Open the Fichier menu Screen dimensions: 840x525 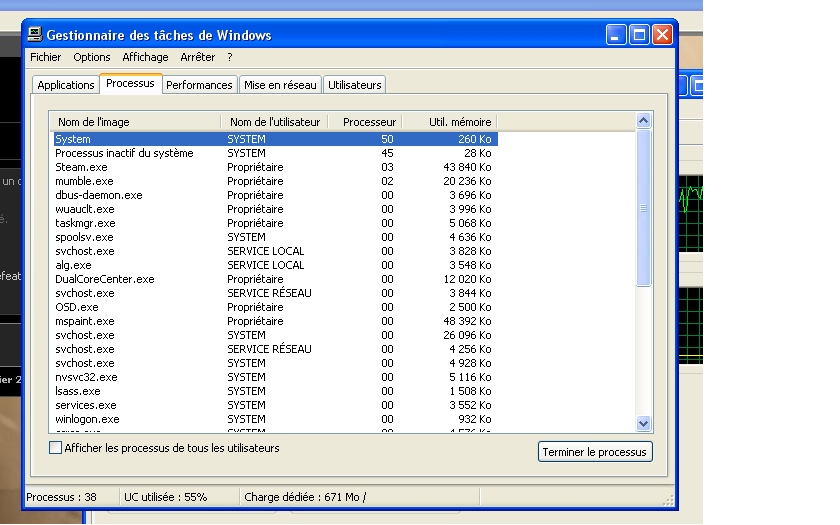pos(46,57)
